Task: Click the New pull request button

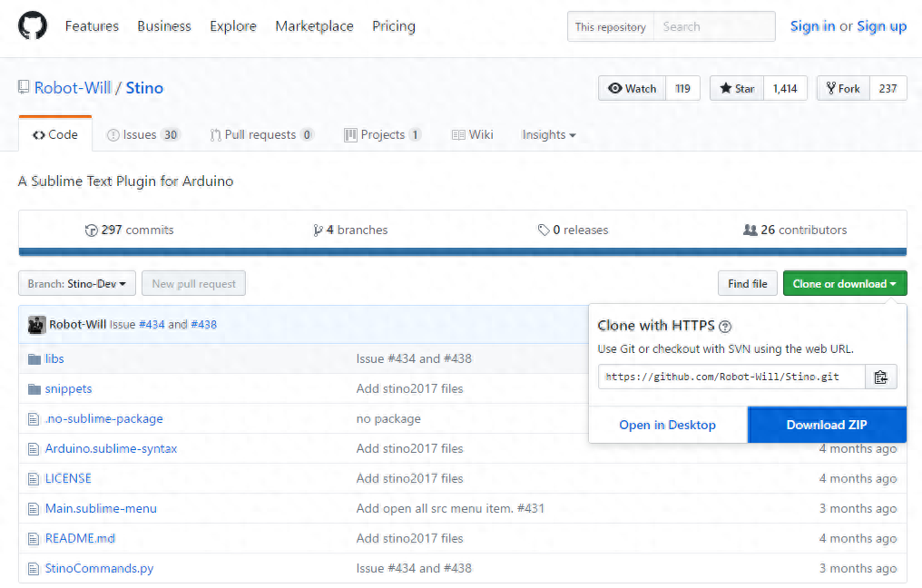Action: tap(194, 283)
